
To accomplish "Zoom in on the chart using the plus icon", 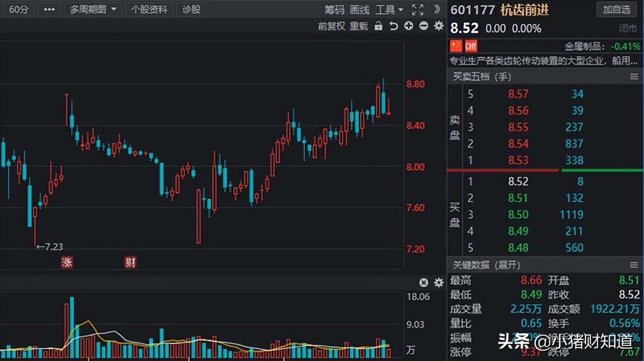I will click(x=408, y=26).
